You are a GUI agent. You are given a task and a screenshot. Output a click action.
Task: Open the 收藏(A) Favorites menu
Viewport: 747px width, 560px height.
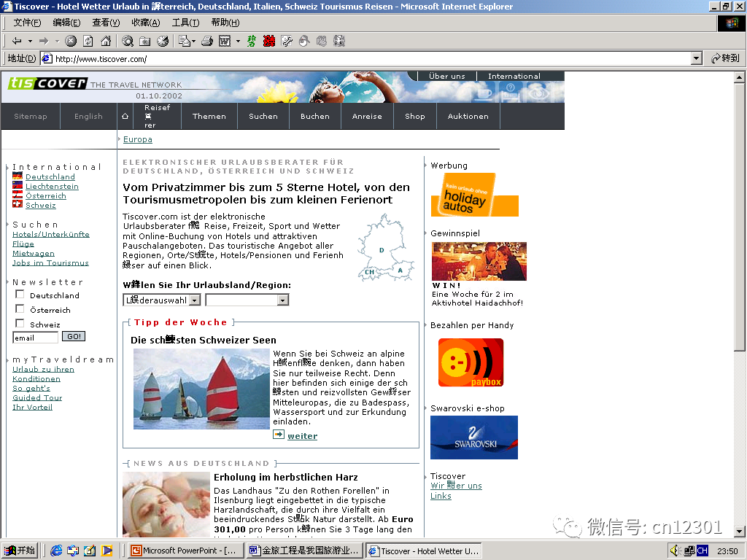146,23
